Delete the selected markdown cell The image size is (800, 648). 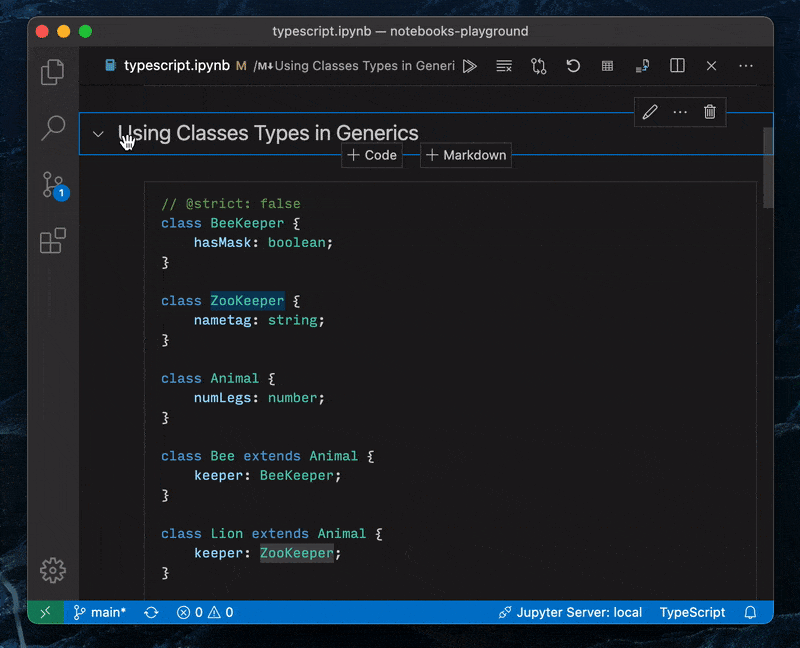[710, 112]
